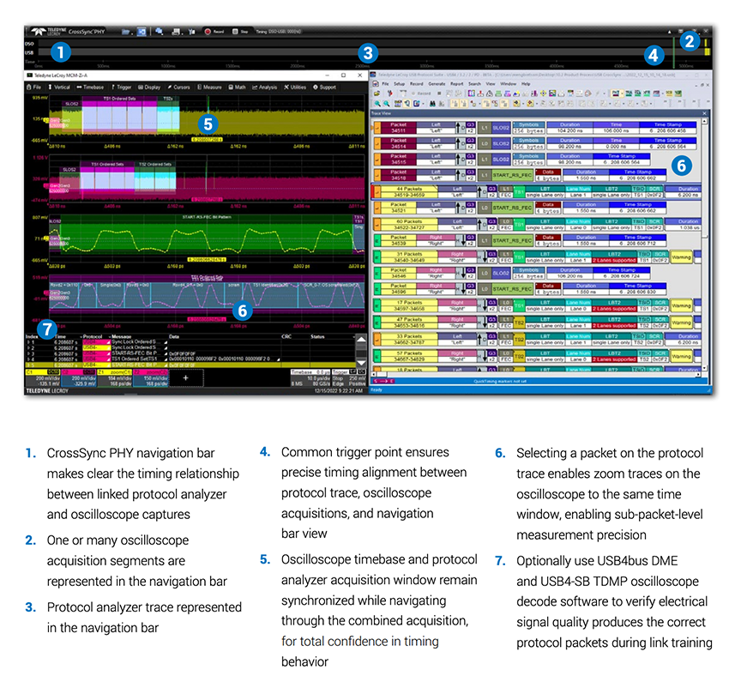Image resolution: width=741 pixels, height=700 pixels.
Task: Open the Status column filter dropdown
Action: (x=353, y=336)
